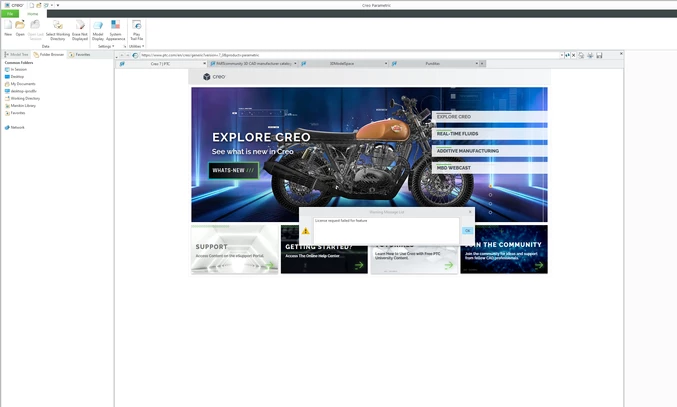This screenshot has height=407, width=677.
Task: Open System Appearance settings
Action: pos(115,30)
